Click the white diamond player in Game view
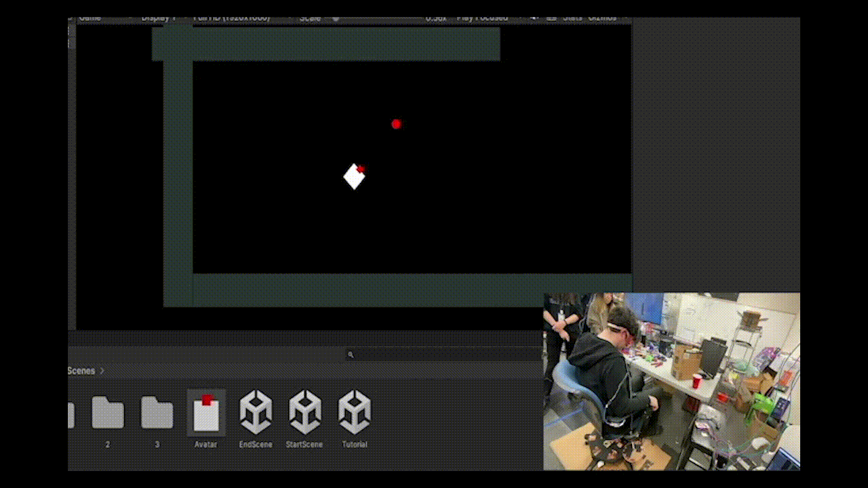This screenshot has width=868, height=488. point(354,177)
